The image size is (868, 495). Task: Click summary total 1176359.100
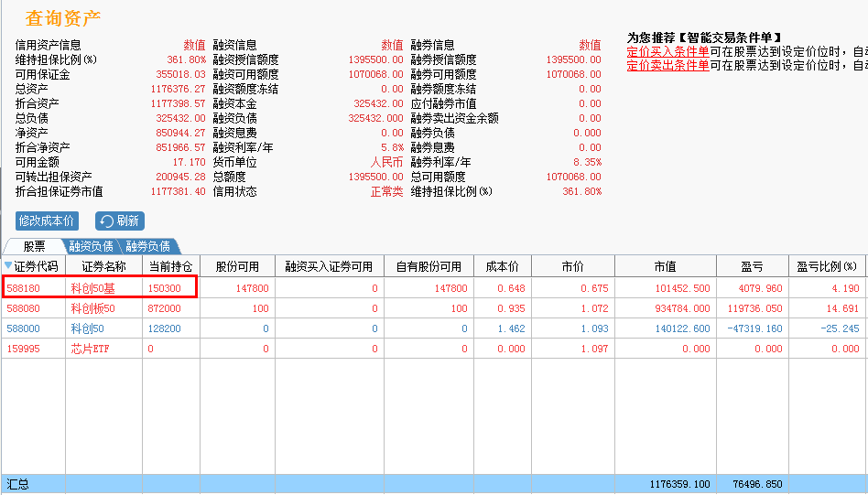[x=679, y=485]
